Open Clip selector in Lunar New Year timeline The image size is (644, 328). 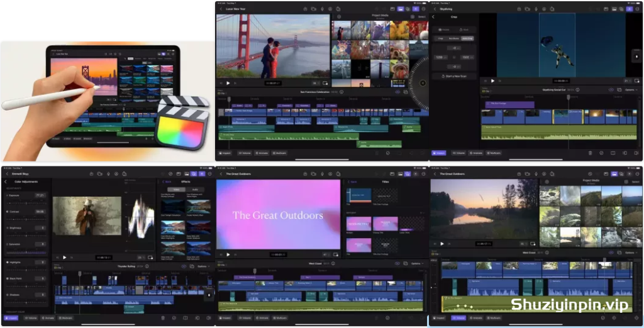(x=221, y=93)
